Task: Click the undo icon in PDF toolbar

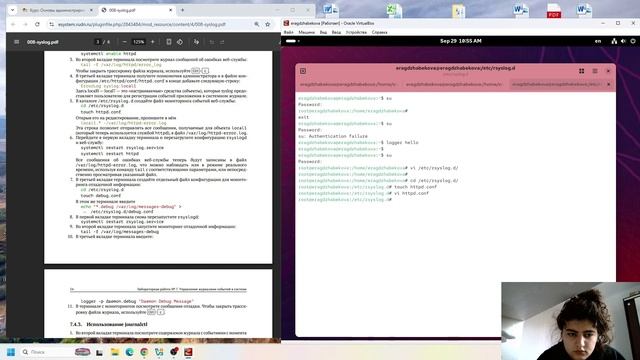Action: (211, 42)
